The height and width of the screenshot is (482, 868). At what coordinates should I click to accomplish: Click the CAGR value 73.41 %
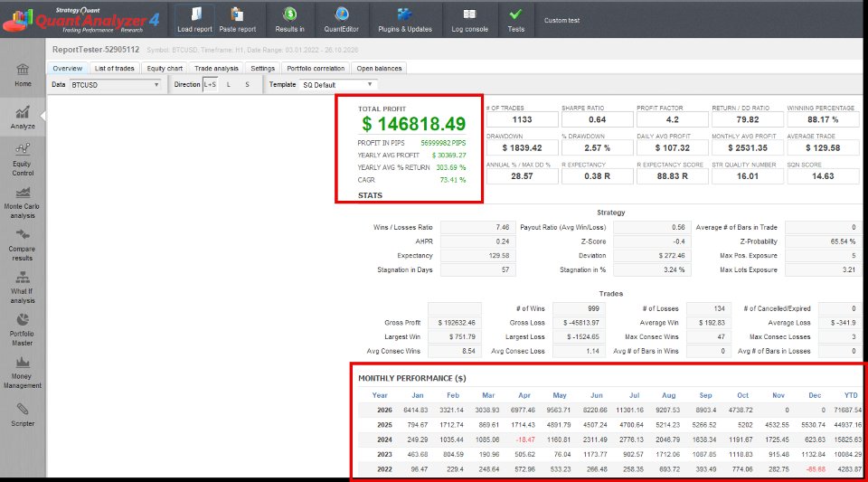452,180
